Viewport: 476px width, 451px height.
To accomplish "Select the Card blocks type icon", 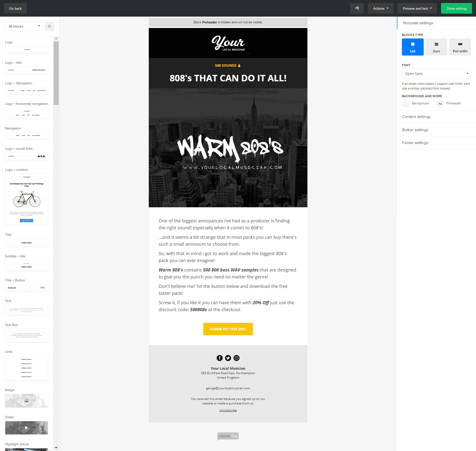I will pos(436,47).
